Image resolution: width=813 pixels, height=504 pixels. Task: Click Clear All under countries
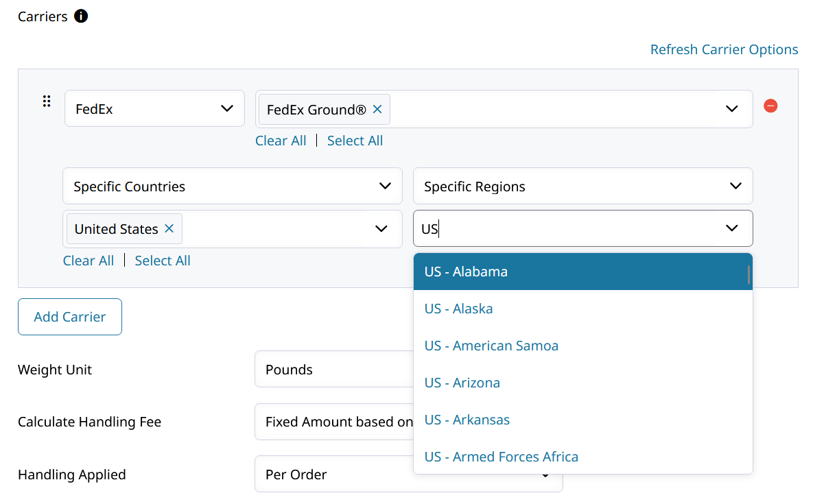point(88,261)
